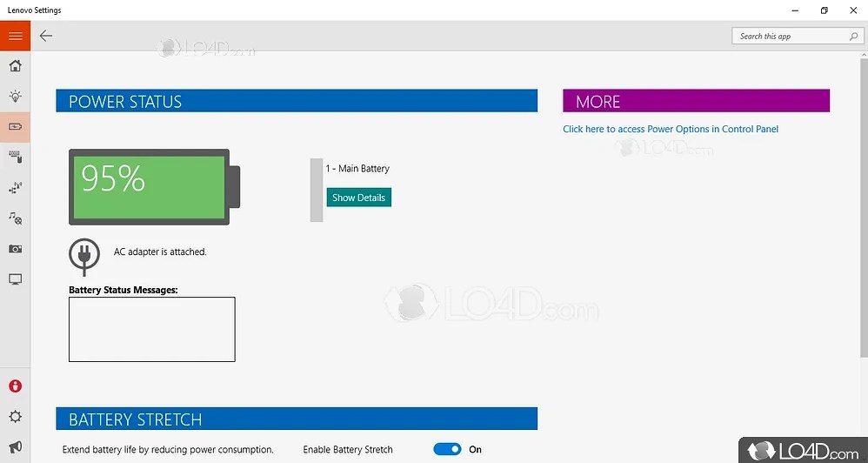
Task: Open keyboard and mouse input settings icon
Action: pos(15,158)
